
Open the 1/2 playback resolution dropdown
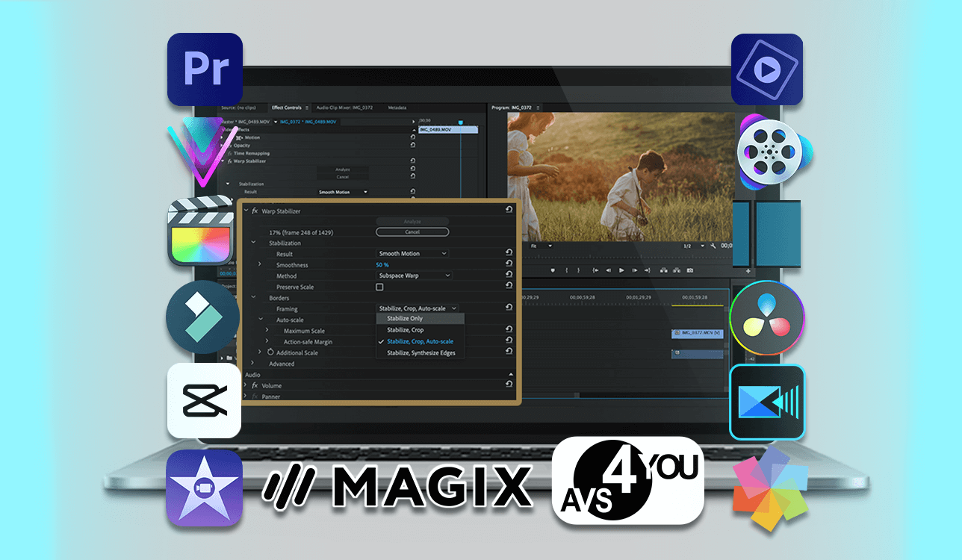point(695,246)
